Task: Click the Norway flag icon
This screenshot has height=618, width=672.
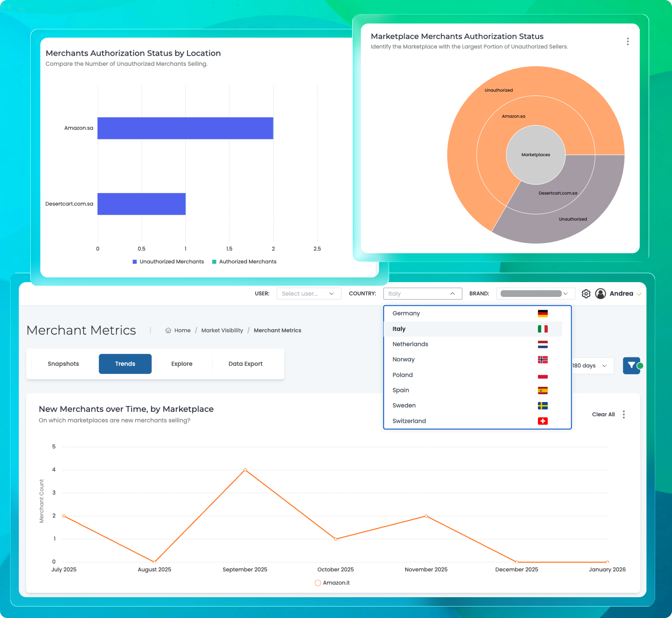Action: pos(543,360)
